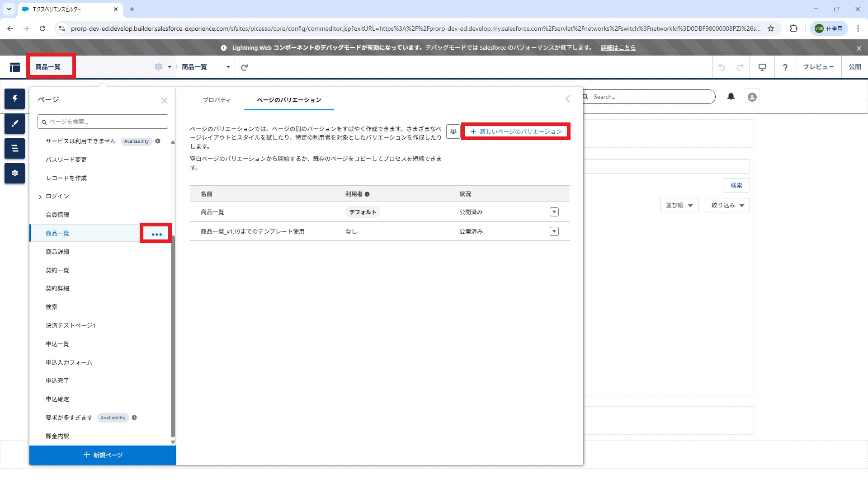Select the ページのバリエーション tab

tap(289, 100)
